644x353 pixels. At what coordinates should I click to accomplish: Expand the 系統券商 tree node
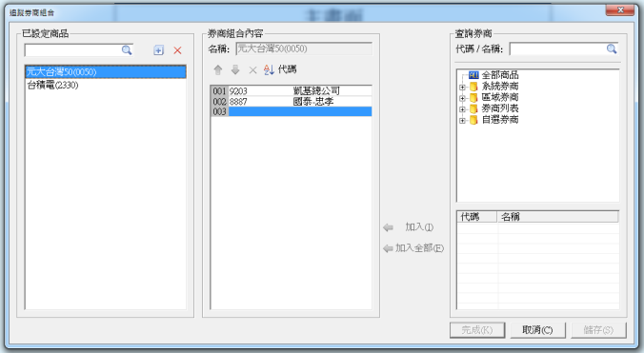click(462, 87)
